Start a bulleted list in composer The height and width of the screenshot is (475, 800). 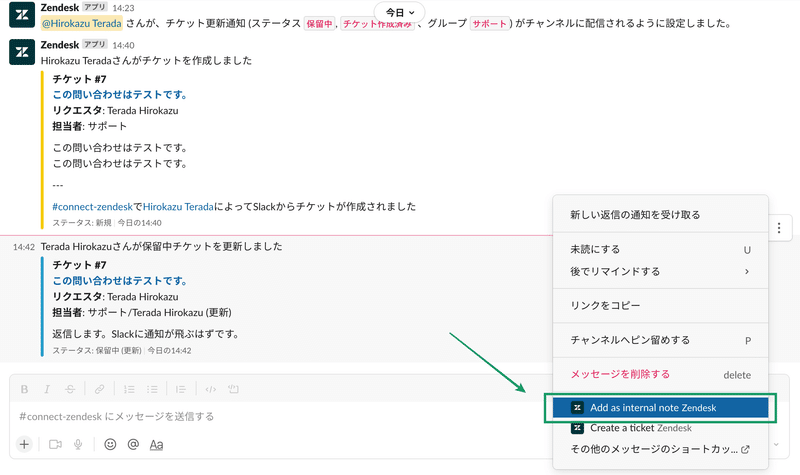(152, 389)
